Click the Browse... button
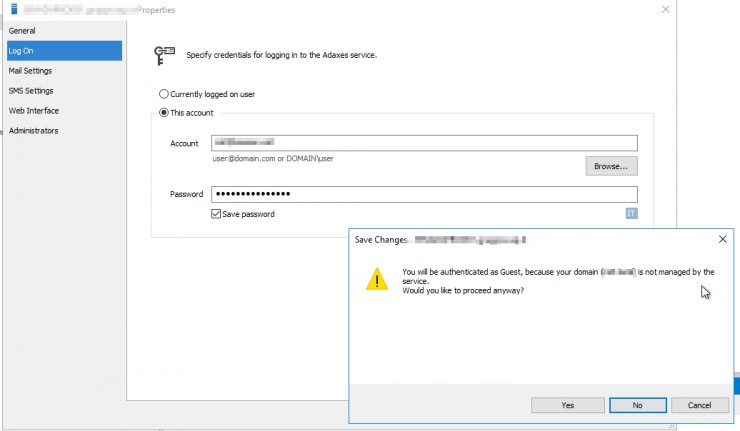Image resolution: width=740 pixels, height=431 pixels. (611, 166)
